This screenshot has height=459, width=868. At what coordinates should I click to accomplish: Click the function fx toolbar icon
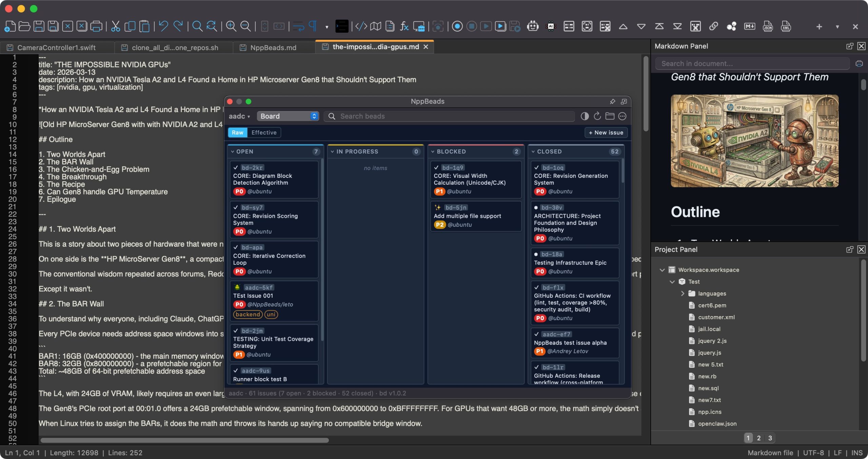coord(404,26)
